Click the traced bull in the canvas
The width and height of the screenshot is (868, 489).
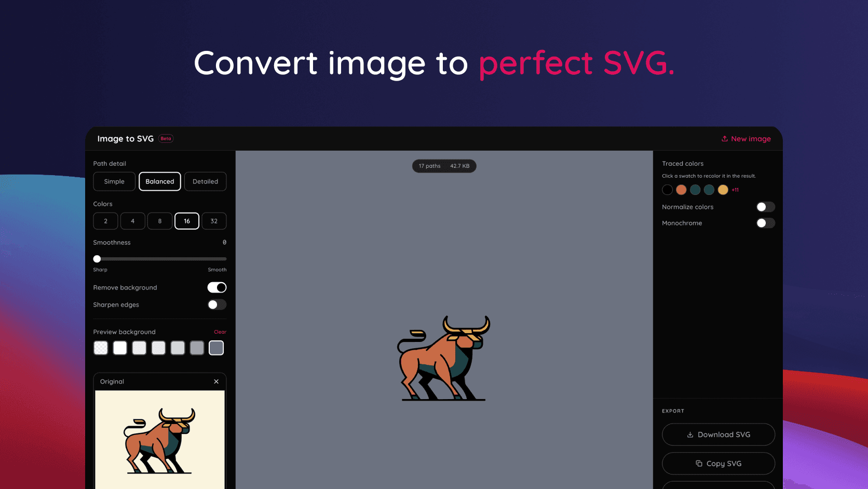pos(444,358)
